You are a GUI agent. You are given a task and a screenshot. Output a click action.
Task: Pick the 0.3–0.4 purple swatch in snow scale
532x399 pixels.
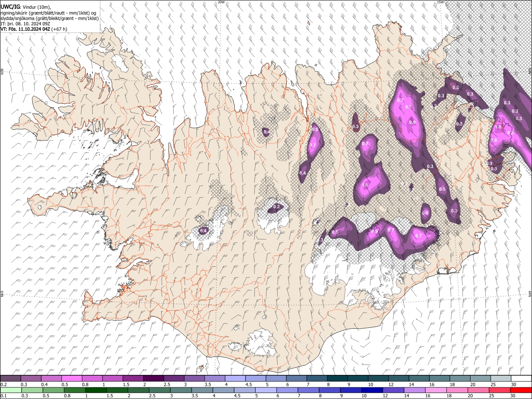point(31,379)
